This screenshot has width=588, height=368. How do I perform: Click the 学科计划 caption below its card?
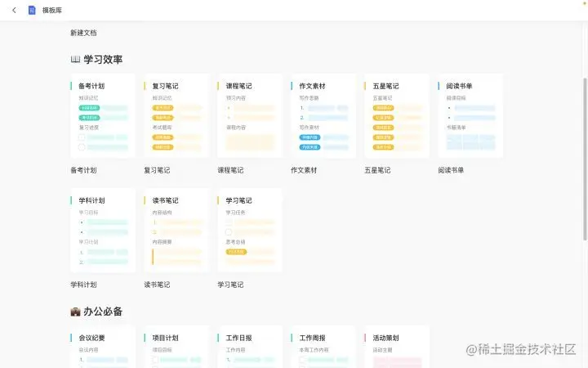pyautogui.click(x=83, y=285)
